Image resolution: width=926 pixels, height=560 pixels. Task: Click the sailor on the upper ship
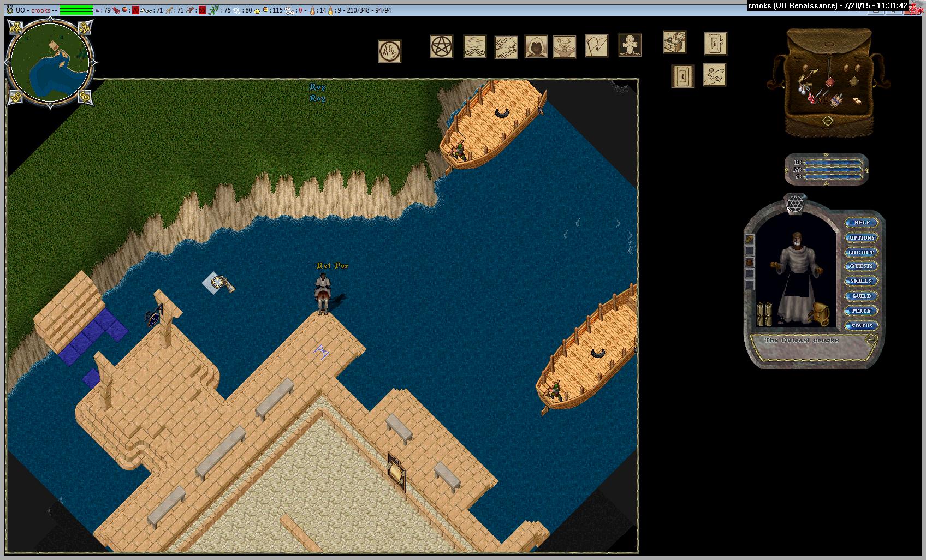click(x=458, y=149)
